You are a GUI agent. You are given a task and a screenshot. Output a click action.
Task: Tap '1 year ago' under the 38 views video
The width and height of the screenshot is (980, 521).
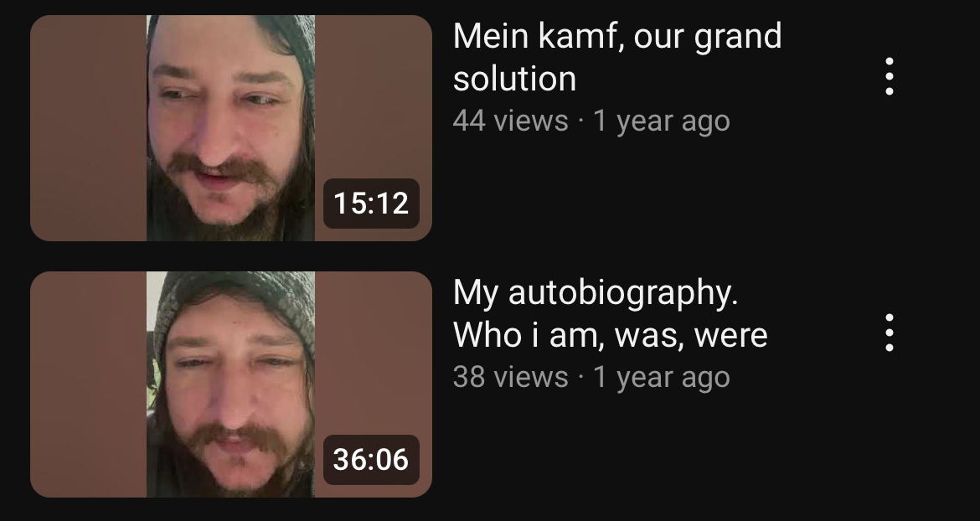coord(661,377)
